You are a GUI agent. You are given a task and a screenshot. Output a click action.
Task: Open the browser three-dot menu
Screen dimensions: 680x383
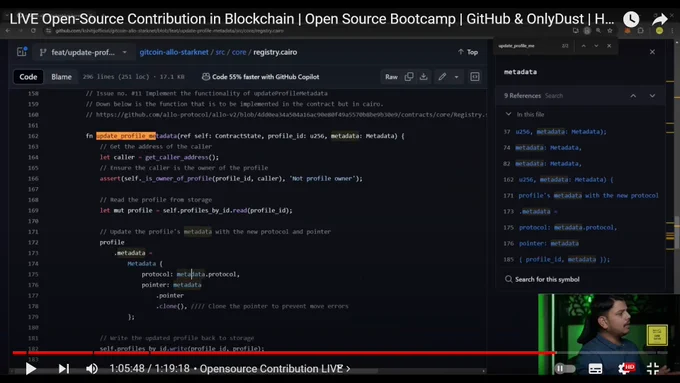tap(673, 30)
